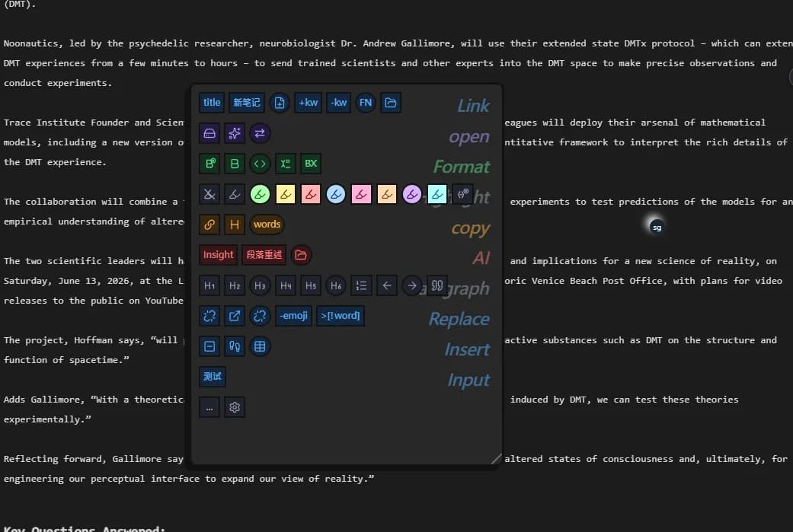Open the red folder icon in AI row
The image size is (793, 532).
coord(301,255)
